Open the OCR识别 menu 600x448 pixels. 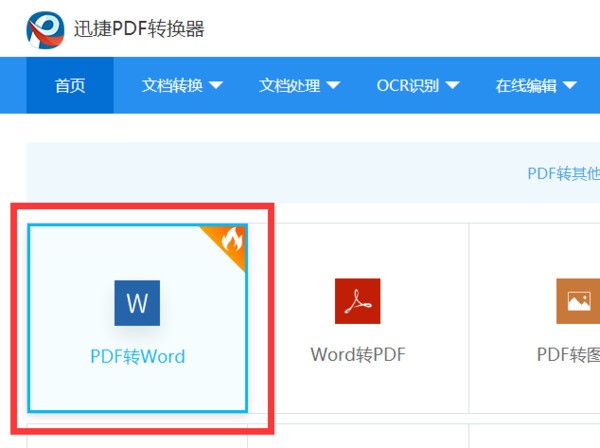tap(407, 85)
